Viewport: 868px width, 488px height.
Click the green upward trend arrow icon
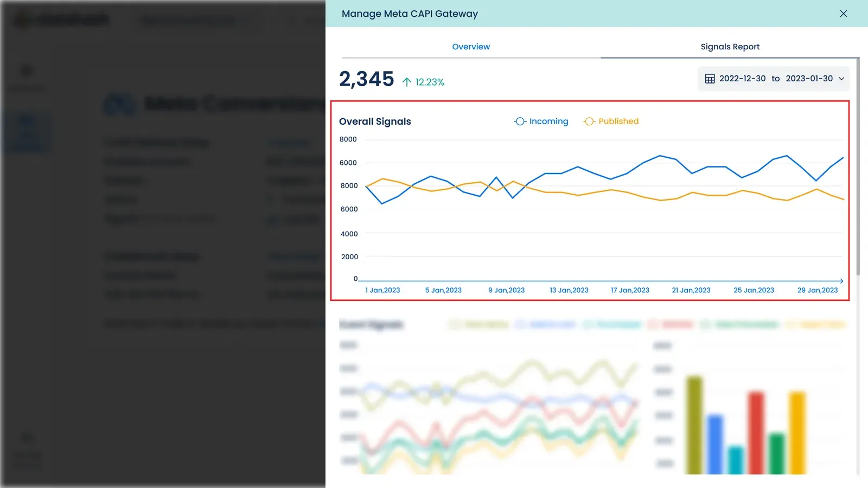(x=407, y=82)
